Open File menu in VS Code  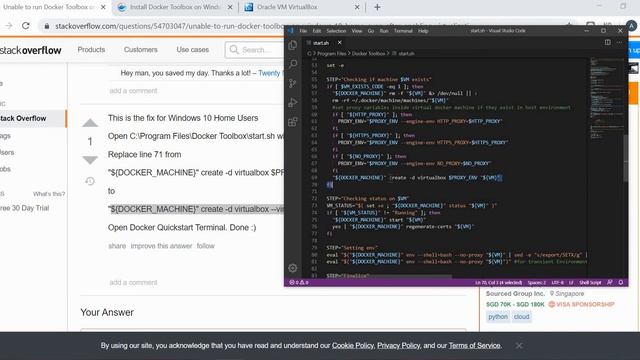point(303,31)
